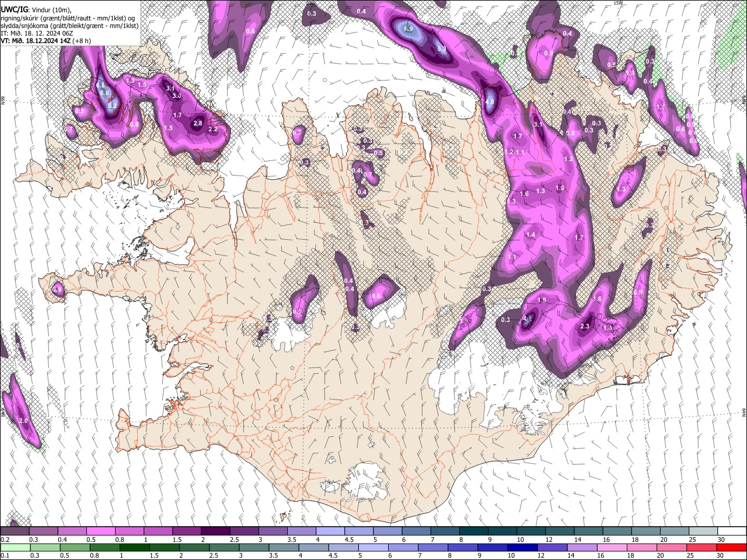Click the '0.1' label on the green legend

pyautogui.click(x=5, y=556)
